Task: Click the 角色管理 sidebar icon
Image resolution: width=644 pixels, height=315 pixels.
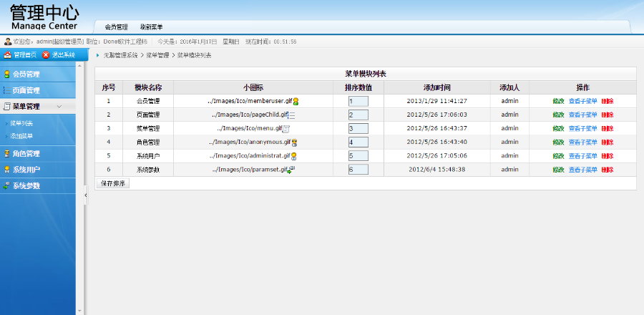Action: (x=6, y=154)
